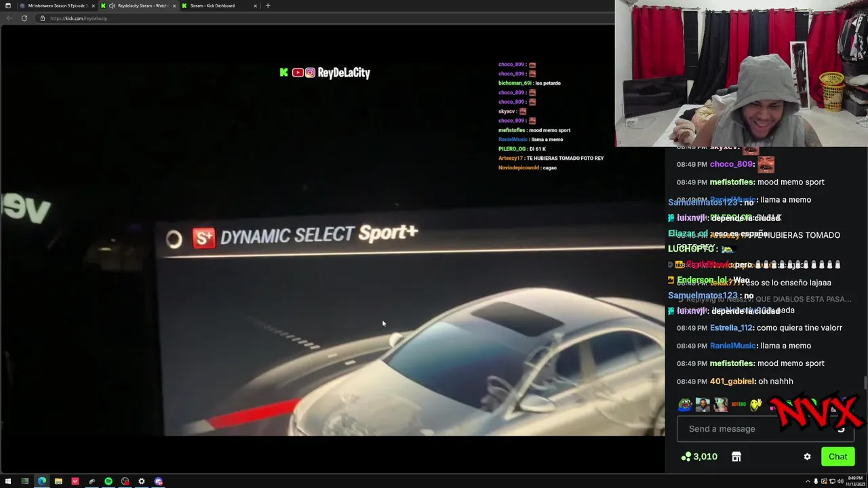
Task: Close the Kick Dashboard tab
Action: tap(255, 5)
